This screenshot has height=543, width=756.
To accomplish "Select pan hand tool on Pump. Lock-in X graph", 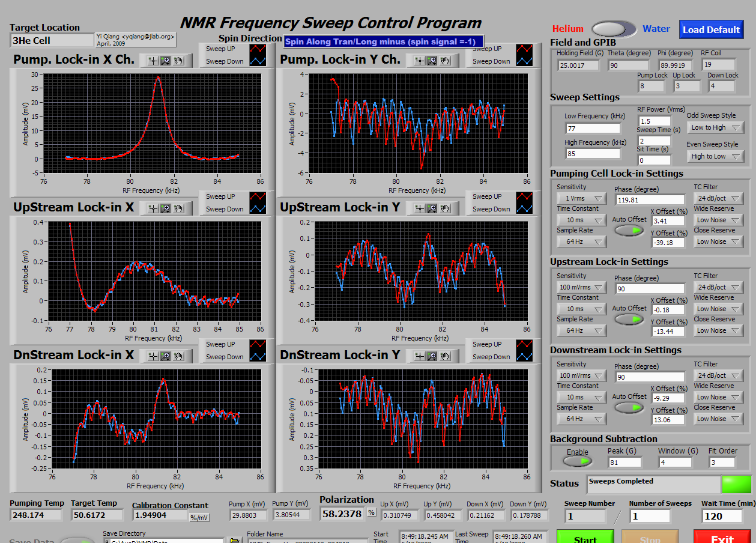I will [178, 61].
